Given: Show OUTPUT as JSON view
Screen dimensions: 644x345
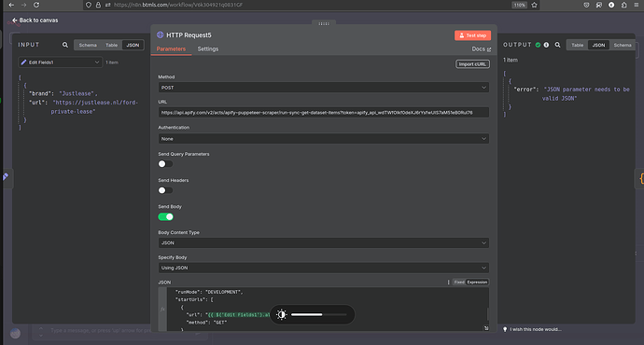Looking at the screenshot, I should click(x=598, y=45).
